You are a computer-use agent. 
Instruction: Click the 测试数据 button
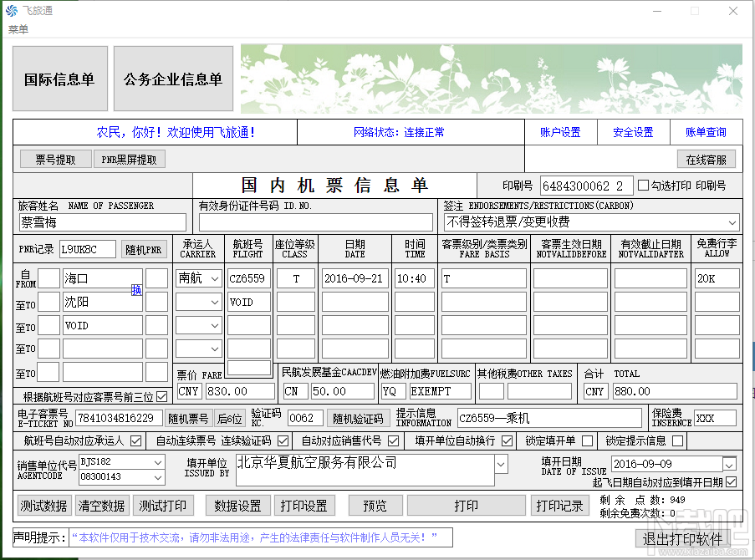tap(43, 506)
